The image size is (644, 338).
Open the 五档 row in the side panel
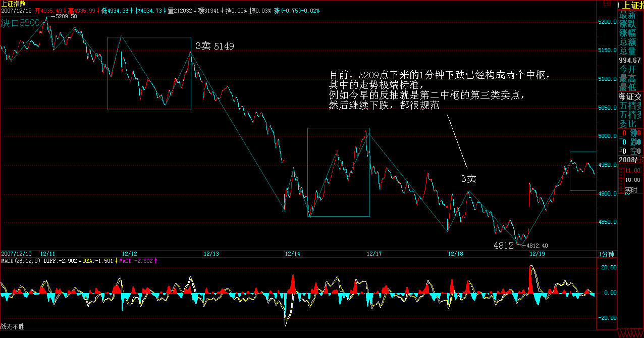pyautogui.click(x=630, y=106)
